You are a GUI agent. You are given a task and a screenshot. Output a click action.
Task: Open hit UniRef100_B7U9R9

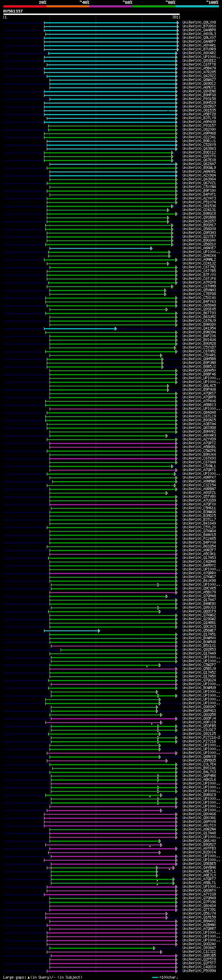click(199, 49)
